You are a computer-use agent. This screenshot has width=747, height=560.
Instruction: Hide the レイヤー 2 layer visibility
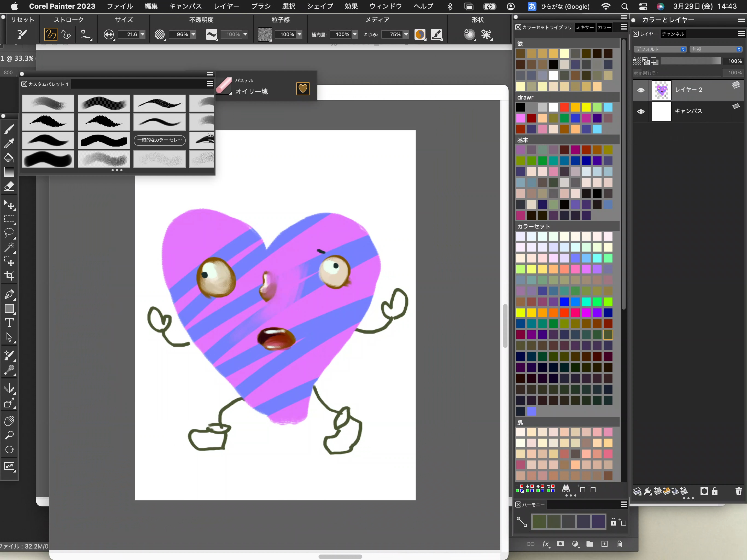tap(641, 90)
